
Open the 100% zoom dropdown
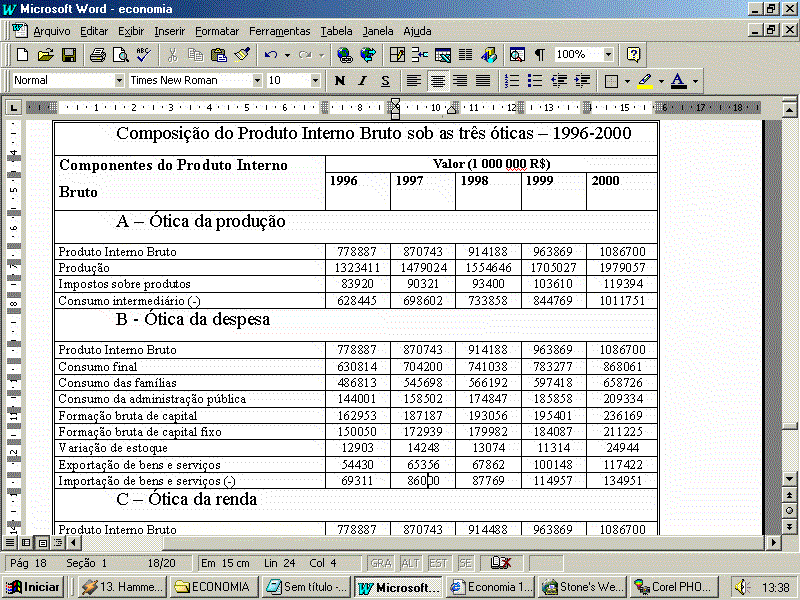click(608, 55)
